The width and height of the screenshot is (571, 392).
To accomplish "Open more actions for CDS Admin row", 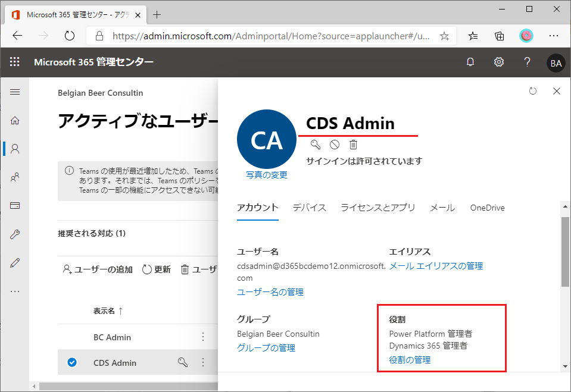I will point(203,362).
